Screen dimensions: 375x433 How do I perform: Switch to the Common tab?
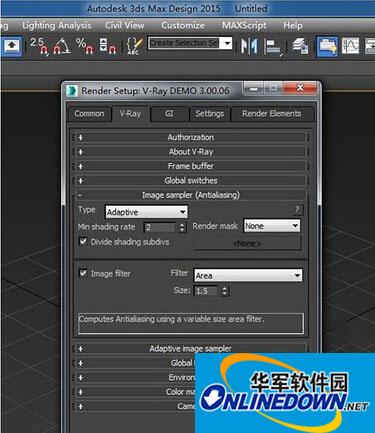pos(89,114)
